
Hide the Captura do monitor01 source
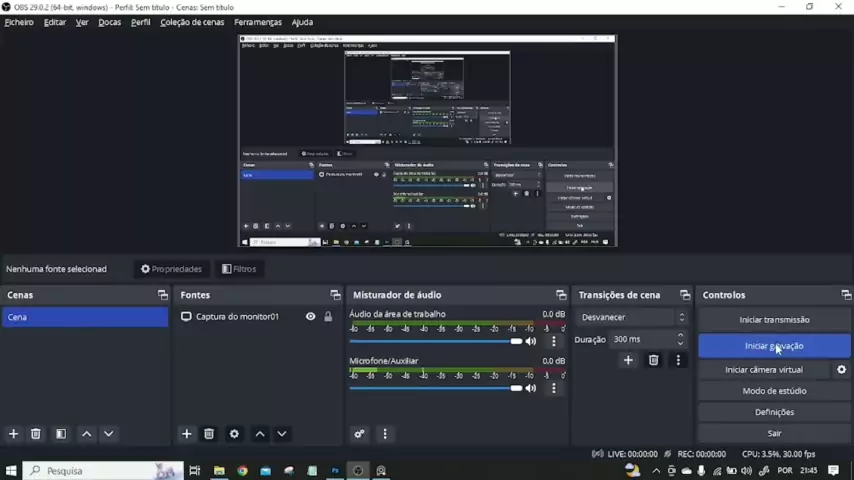311,317
